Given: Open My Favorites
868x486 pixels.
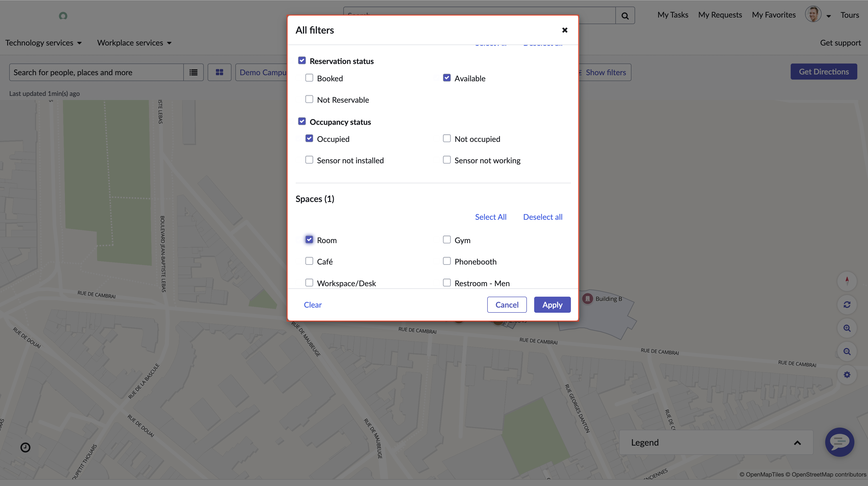Looking at the screenshot, I should tap(774, 15).
